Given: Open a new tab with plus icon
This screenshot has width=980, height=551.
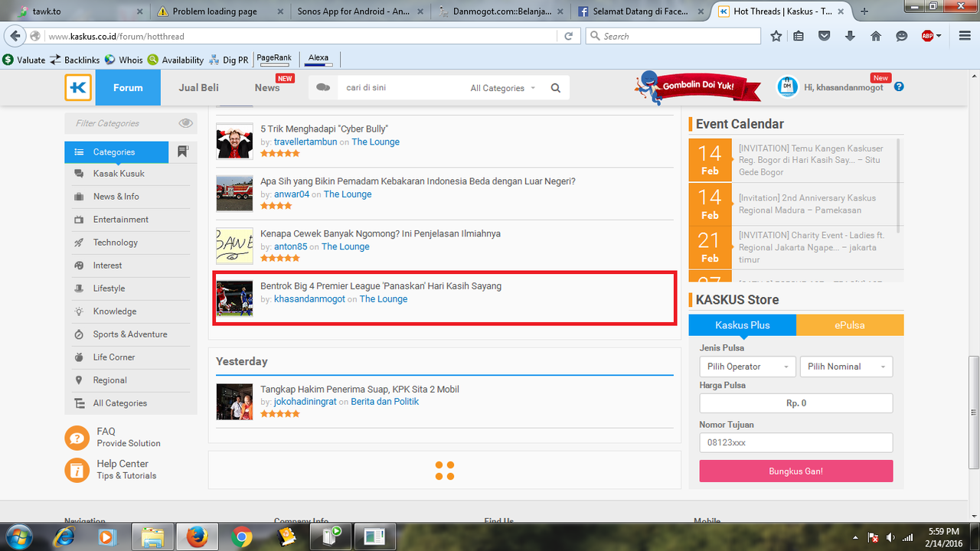Looking at the screenshot, I should click(x=864, y=11).
